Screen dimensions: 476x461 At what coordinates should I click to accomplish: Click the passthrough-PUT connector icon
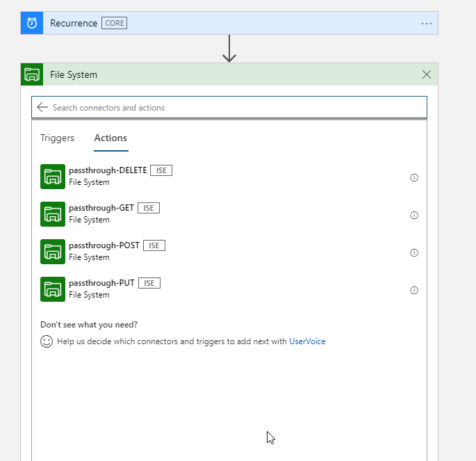(53, 289)
